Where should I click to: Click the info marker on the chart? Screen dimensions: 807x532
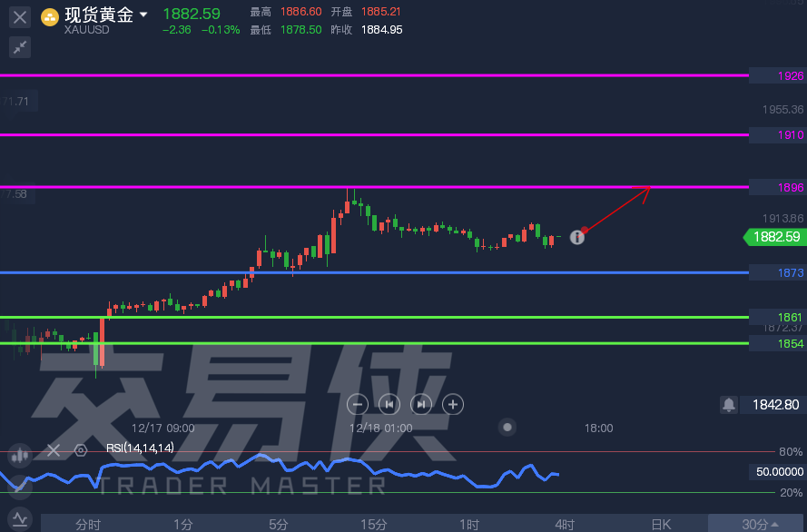[577, 237]
